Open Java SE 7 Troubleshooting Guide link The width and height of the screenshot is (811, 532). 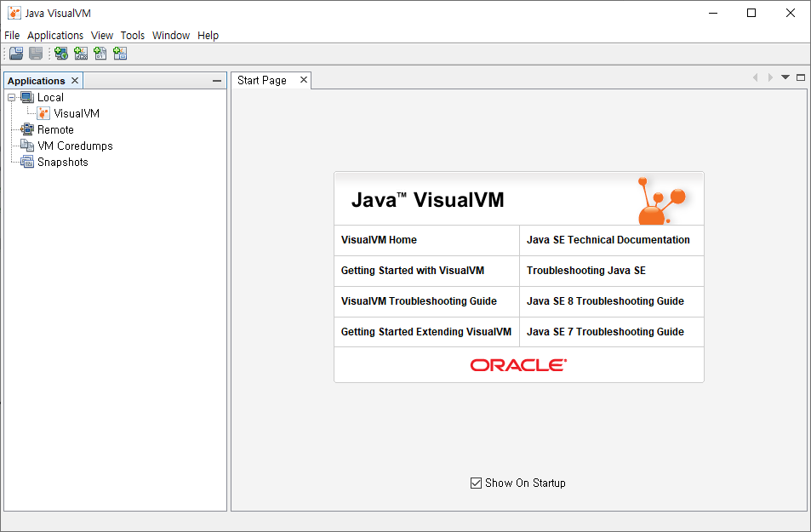click(x=605, y=332)
